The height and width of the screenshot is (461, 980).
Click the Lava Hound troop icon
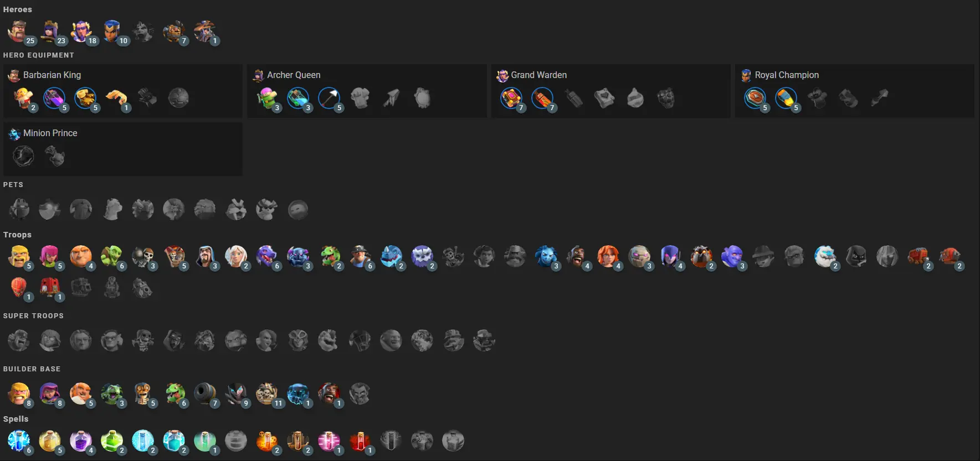pyautogui.click(x=701, y=256)
